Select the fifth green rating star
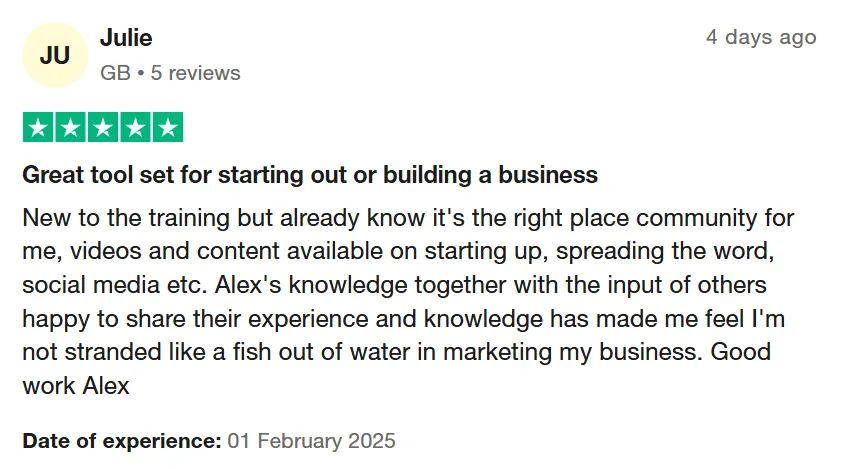The height and width of the screenshot is (469, 855). (x=168, y=127)
